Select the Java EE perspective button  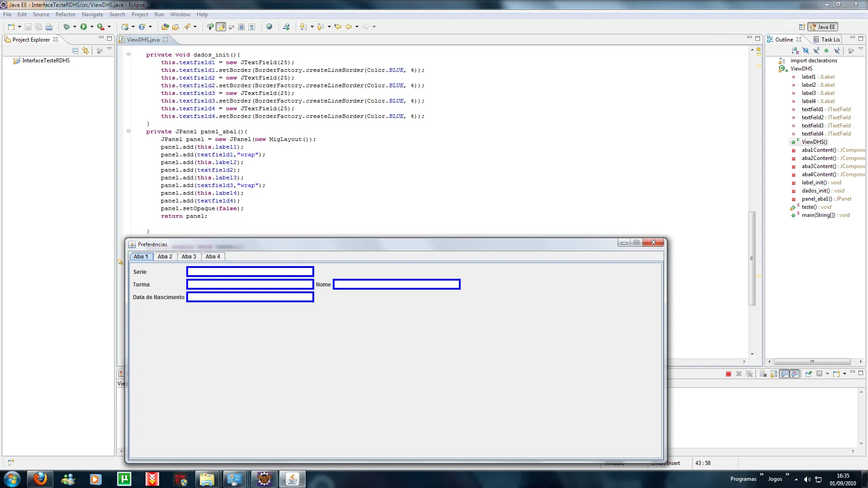[823, 27]
